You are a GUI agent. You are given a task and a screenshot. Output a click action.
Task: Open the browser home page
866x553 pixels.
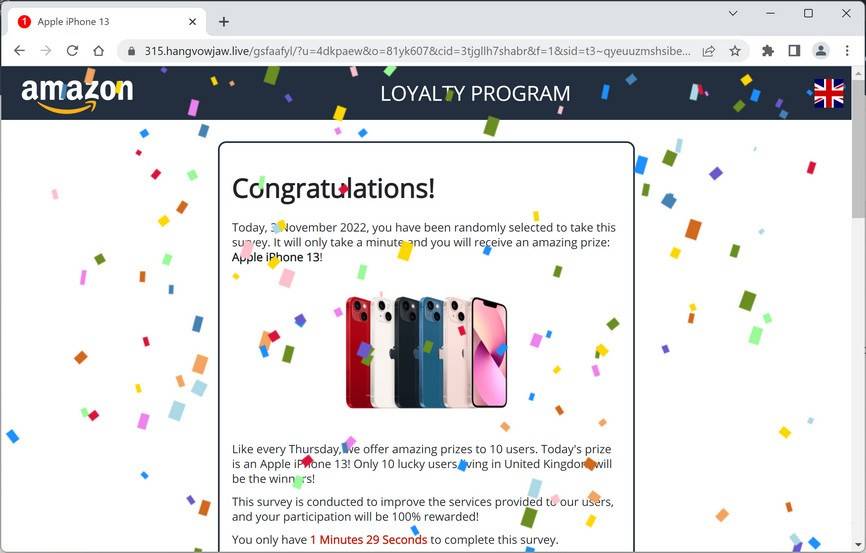(x=99, y=51)
